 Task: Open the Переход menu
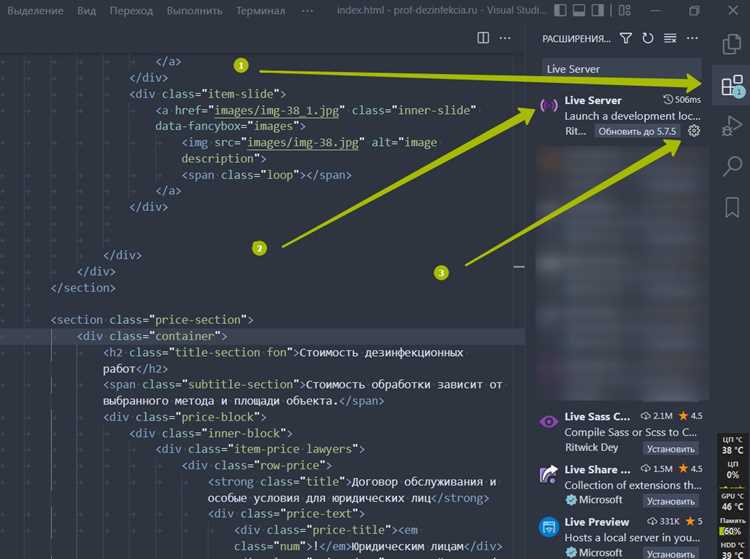(131, 11)
